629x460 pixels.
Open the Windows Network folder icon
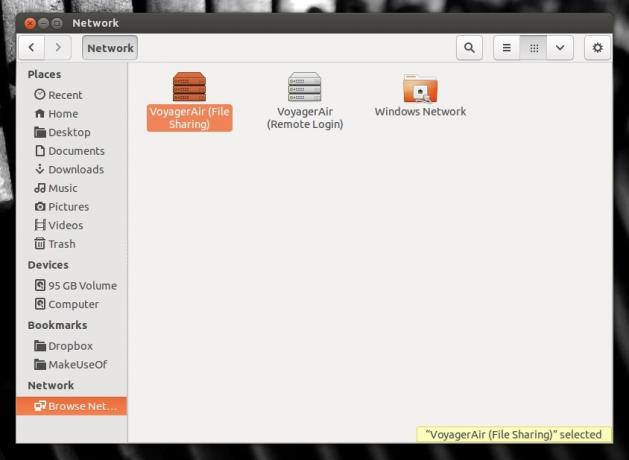click(420, 88)
